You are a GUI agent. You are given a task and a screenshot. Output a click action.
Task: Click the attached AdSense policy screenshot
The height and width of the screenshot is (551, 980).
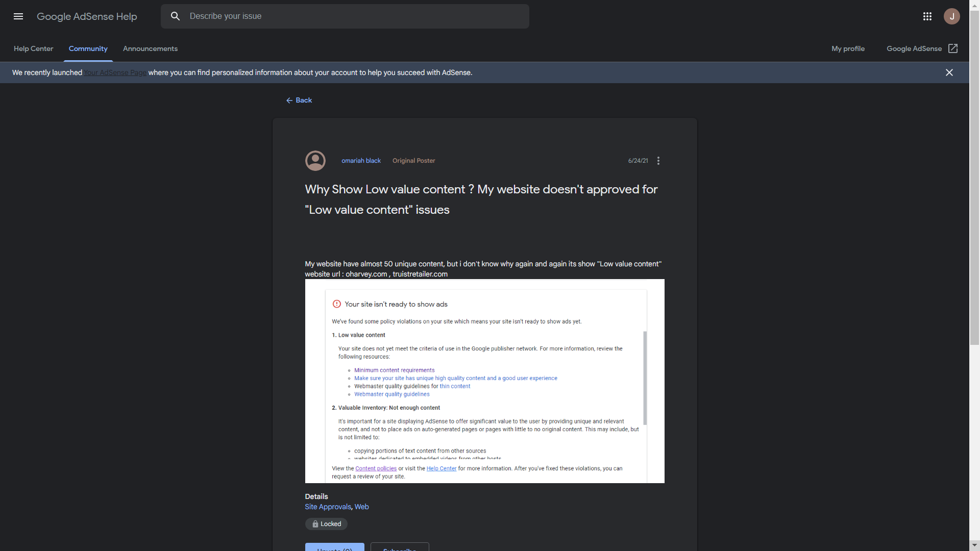(x=485, y=381)
